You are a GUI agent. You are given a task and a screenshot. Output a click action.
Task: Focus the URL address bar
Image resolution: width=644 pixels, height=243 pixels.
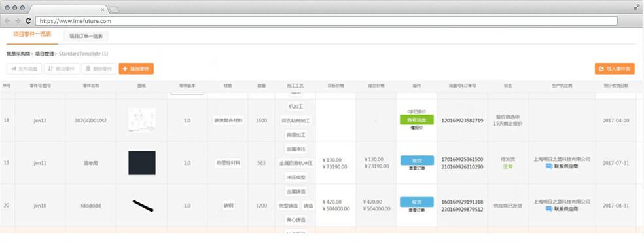(326, 21)
